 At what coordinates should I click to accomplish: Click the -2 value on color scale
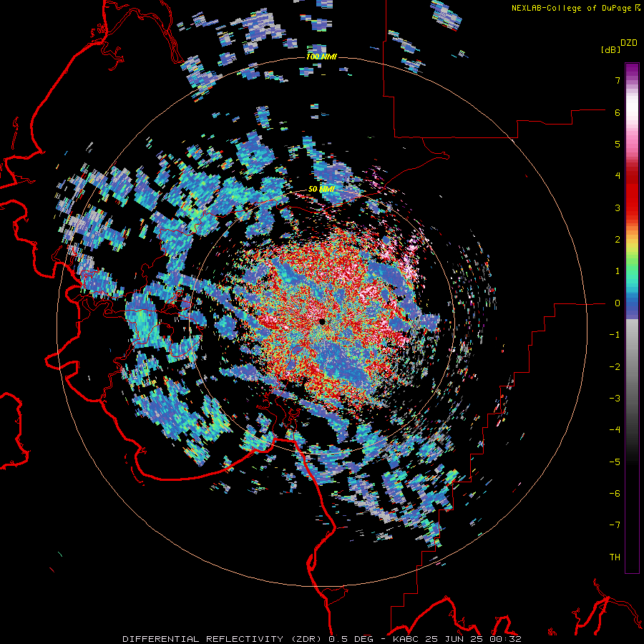point(615,367)
